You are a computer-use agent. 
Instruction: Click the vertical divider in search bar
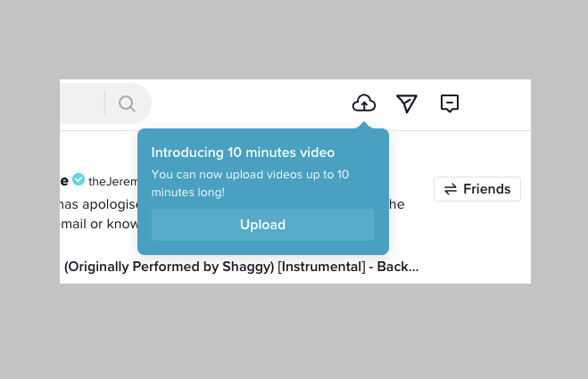coord(105,103)
